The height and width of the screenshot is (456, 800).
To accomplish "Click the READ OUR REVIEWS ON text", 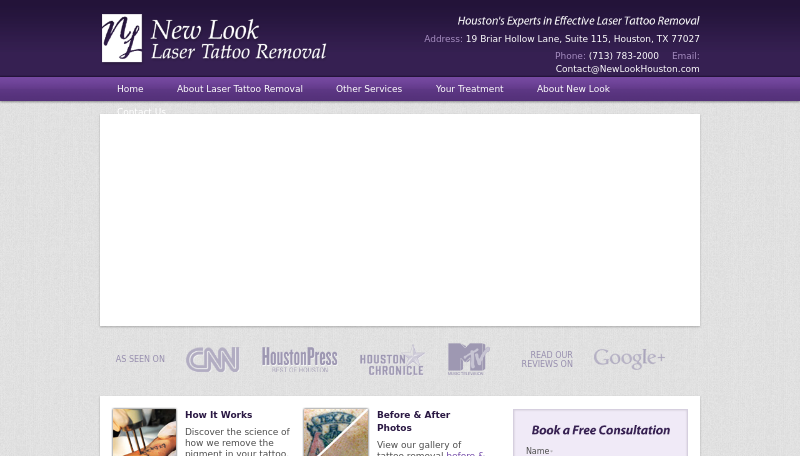I will [547, 359].
